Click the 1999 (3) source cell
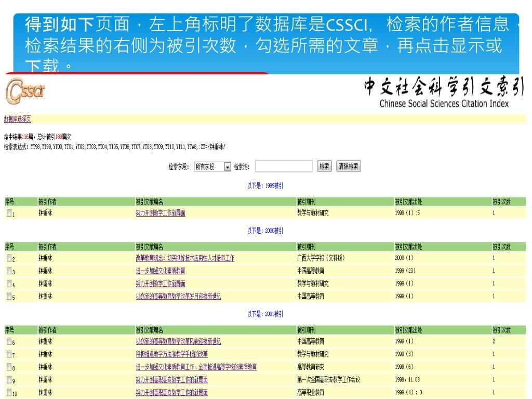 coord(404,354)
